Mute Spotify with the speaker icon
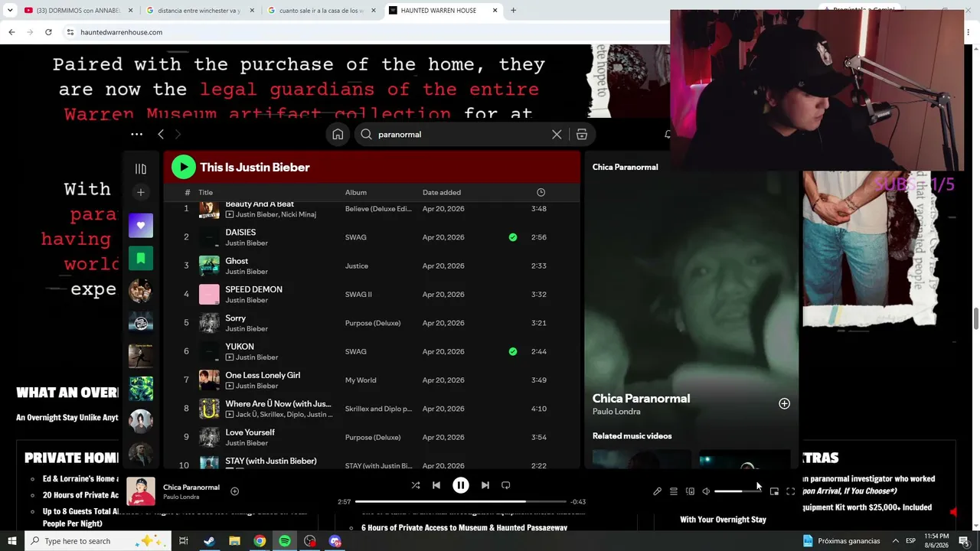 coord(706,491)
